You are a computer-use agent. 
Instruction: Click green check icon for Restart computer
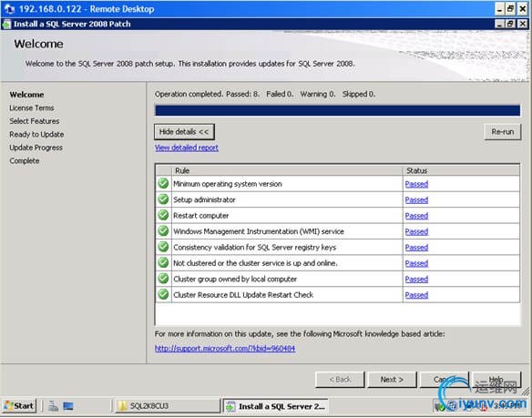(163, 215)
